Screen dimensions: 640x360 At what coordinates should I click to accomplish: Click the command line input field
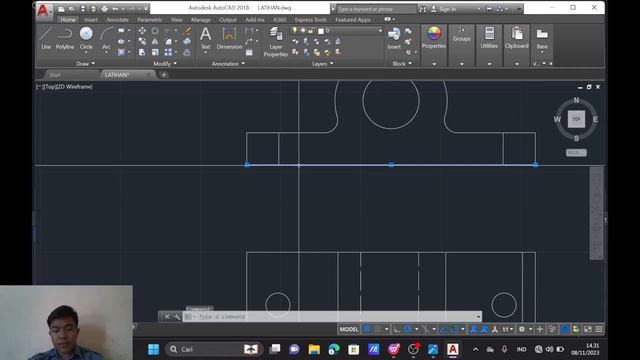[332, 316]
